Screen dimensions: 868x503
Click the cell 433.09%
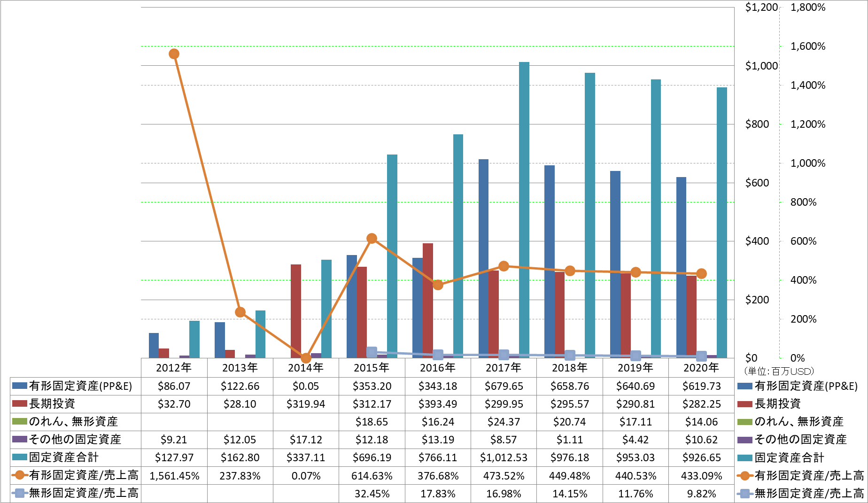pos(701,476)
